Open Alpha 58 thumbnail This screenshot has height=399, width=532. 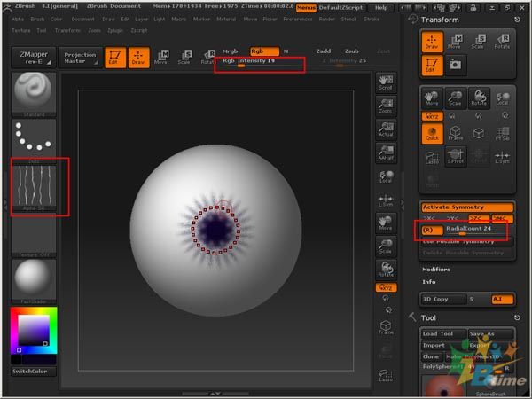coord(34,188)
